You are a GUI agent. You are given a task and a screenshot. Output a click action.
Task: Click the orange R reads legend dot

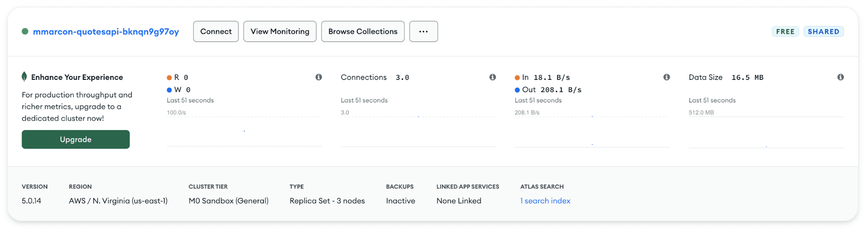coord(169,78)
